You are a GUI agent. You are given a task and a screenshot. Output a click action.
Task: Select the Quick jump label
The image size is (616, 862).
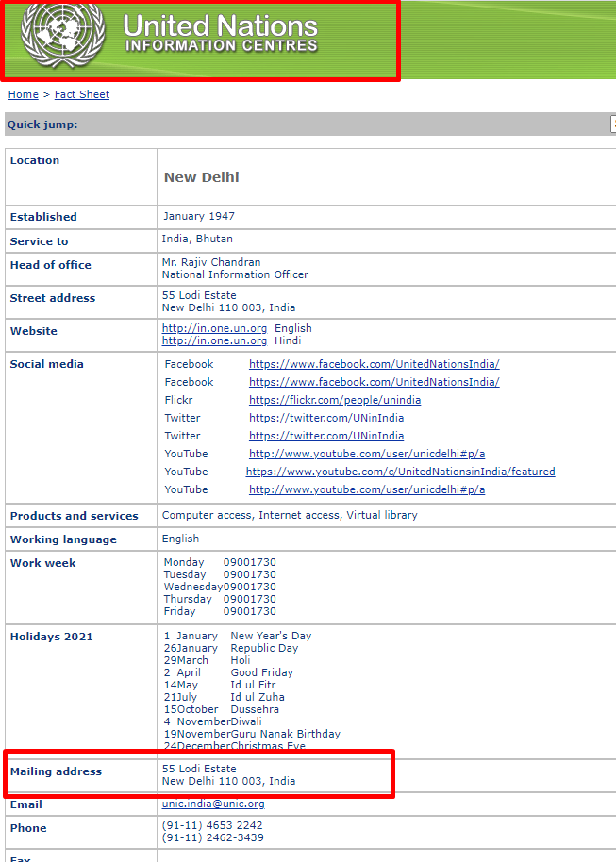click(x=42, y=124)
